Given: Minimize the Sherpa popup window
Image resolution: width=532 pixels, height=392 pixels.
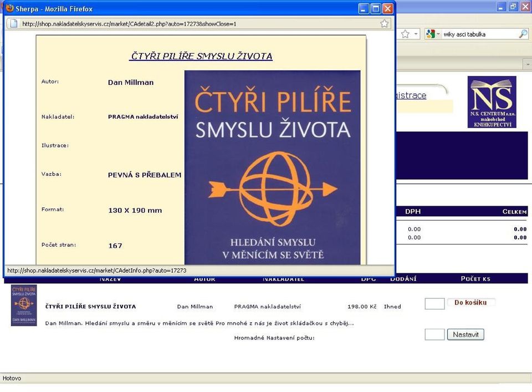Looking at the screenshot, I should pos(364,8).
